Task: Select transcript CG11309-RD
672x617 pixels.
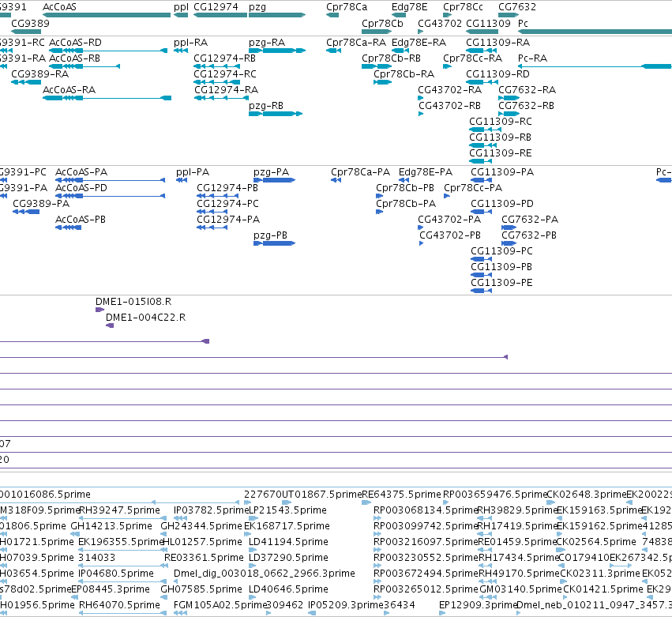Action: pyautogui.click(x=498, y=74)
